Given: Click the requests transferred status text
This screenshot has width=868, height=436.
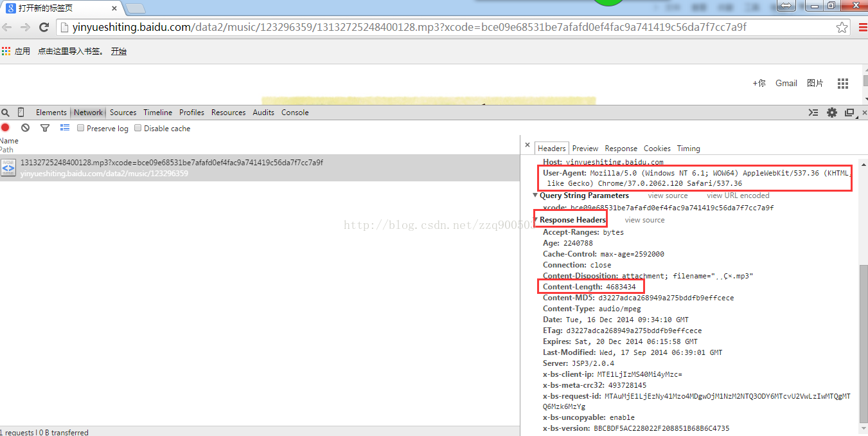Looking at the screenshot, I should coord(44,432).
